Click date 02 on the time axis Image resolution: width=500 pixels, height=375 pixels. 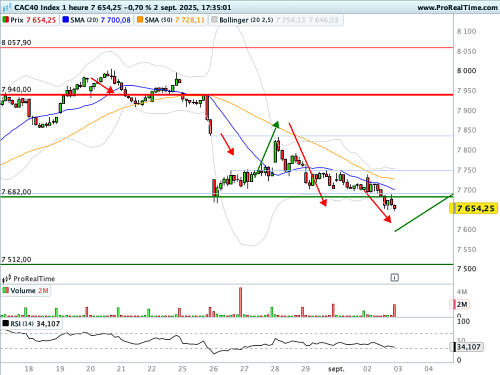367,369
